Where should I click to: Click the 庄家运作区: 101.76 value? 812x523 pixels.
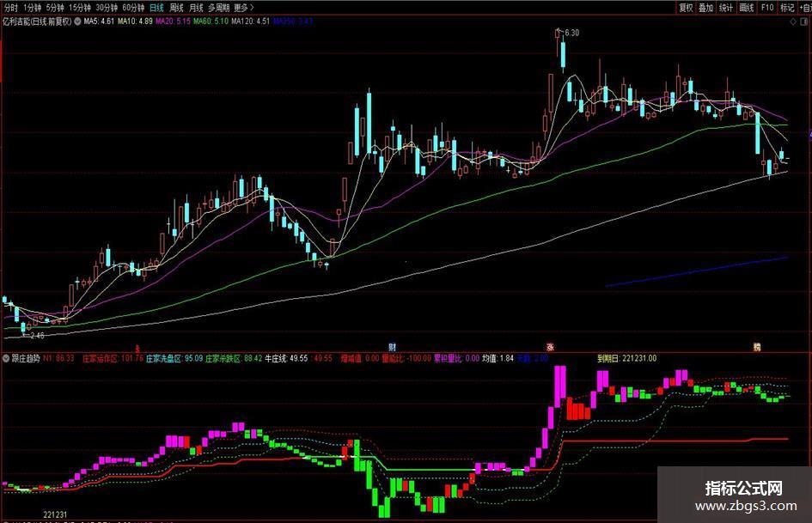113,358
